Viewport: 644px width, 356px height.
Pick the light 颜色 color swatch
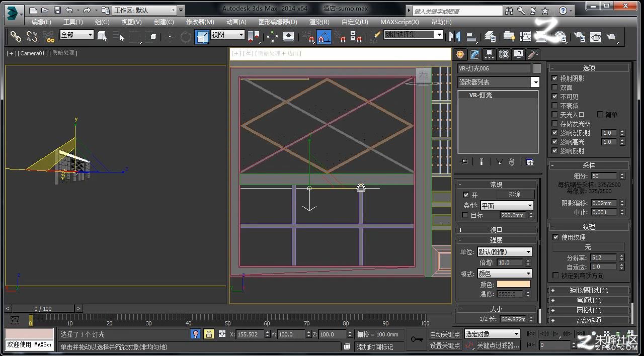514,285
